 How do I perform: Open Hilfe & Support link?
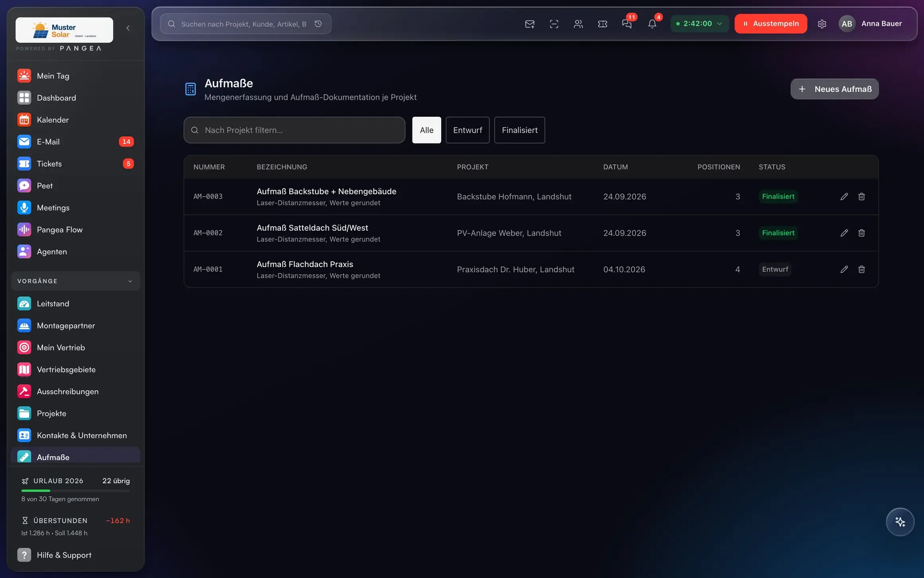click(x=75, y=555)
